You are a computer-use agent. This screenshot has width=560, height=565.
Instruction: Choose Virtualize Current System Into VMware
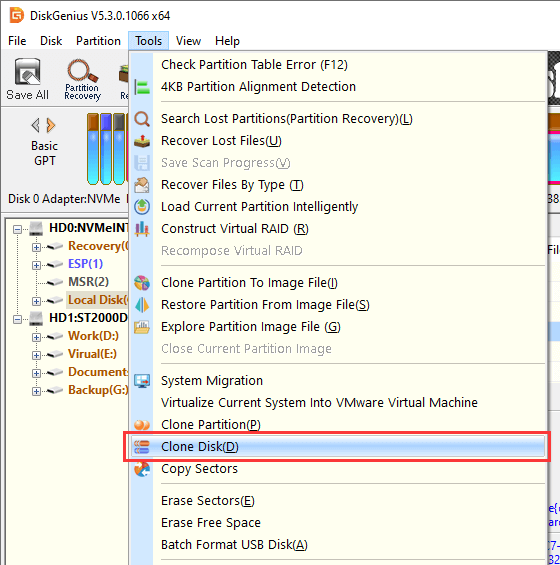pos(338,403)
